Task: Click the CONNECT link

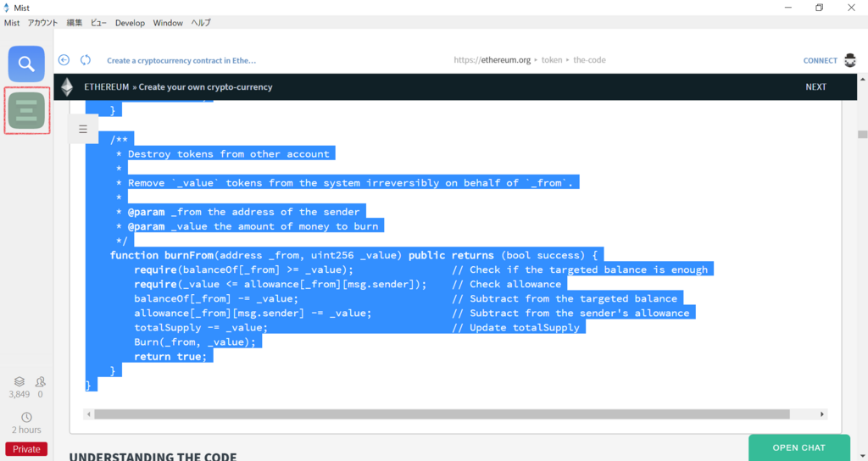Action: pos(820,61)
